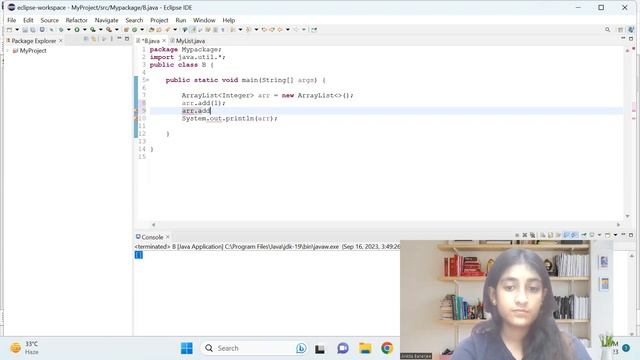Open the dropdown arrow beside the Run button
The width and height of the screenshot is (640, 360).
coord(84,29)
